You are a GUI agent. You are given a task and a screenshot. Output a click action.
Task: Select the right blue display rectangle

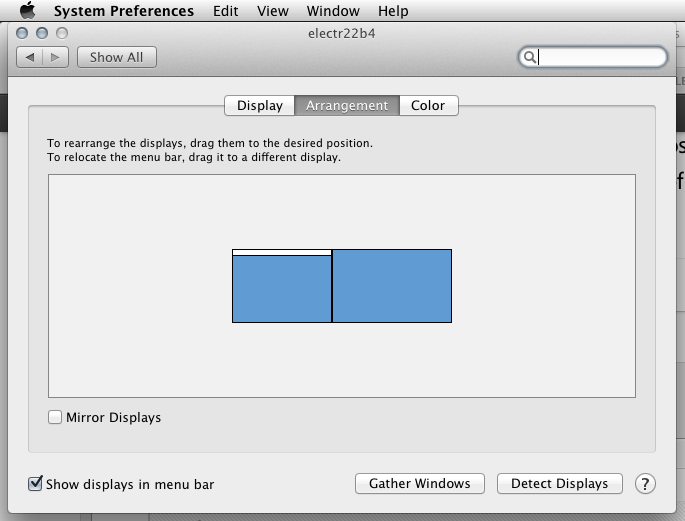[x=392, y=286]
